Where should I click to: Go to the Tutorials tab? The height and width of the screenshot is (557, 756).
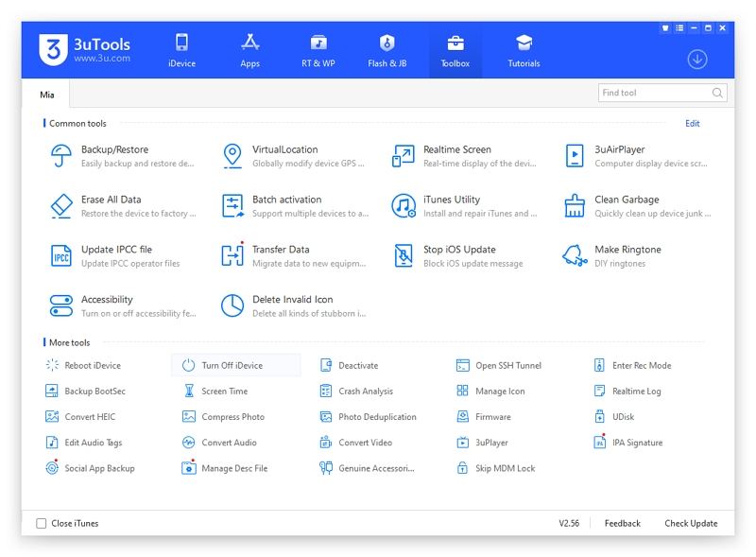tap(524, 51)
